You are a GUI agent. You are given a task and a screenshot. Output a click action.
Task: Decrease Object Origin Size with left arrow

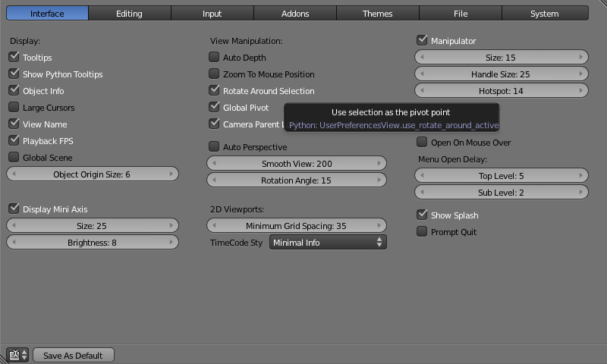pyautogui.click(x=12, y=174)
